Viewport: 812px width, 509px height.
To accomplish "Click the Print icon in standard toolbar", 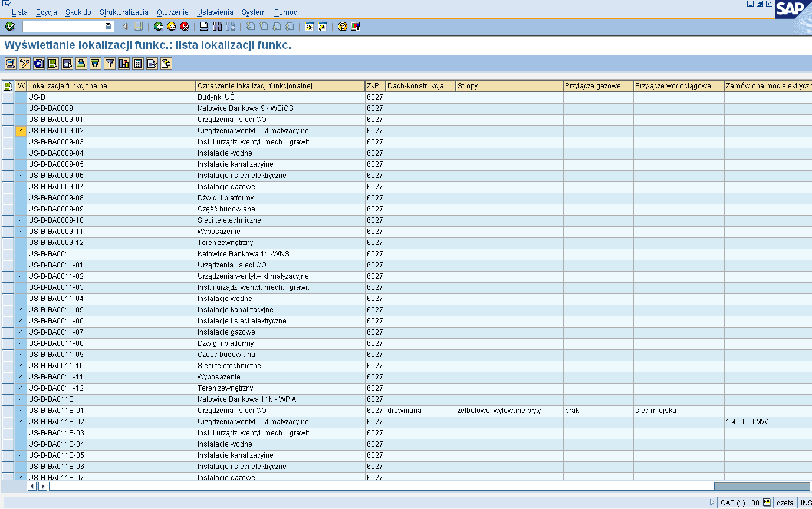I will (x=204, y=27).
